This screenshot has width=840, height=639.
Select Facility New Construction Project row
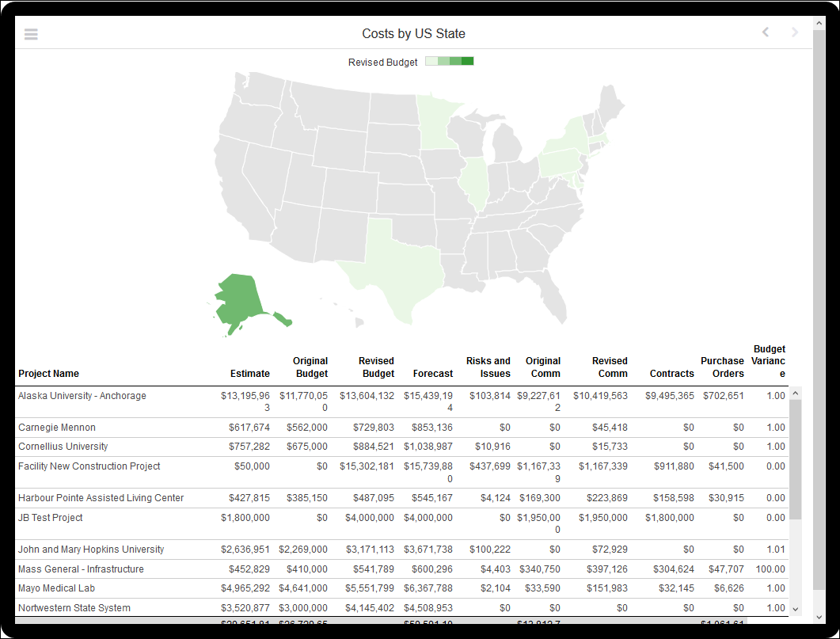pyautogui.click(x=401, y=473)
